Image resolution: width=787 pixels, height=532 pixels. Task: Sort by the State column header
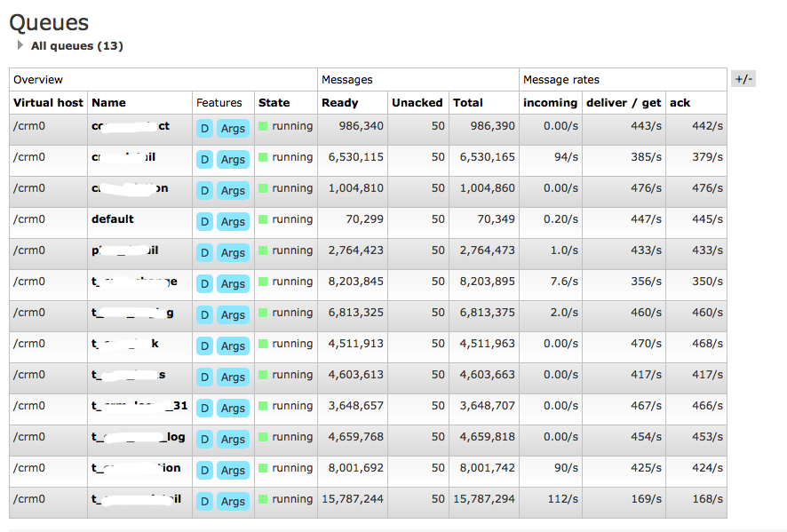[x=274, y=103]
